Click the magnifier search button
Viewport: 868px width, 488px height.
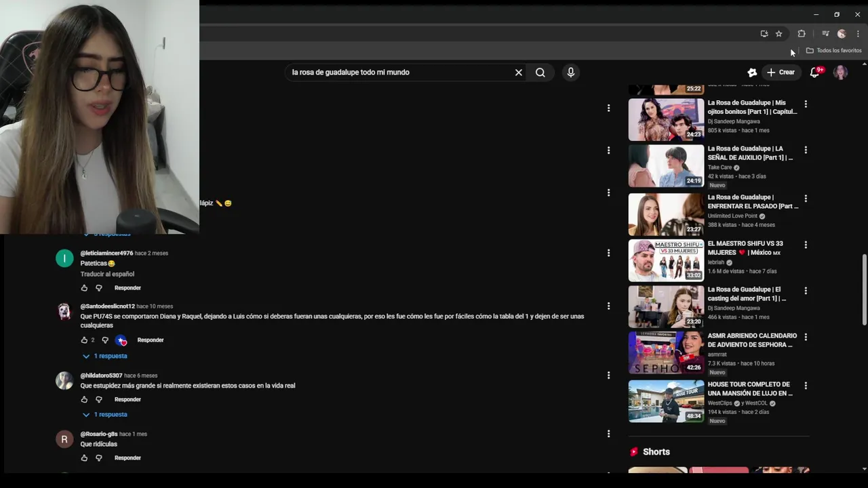click(540, 73)
